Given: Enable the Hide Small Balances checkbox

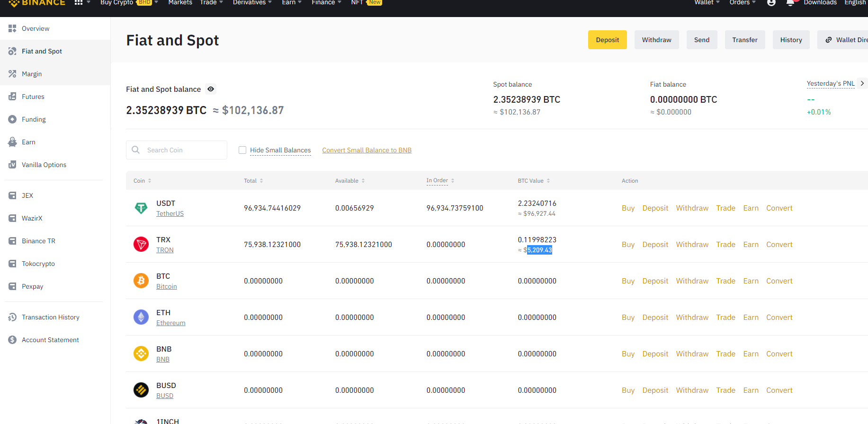Looking at the screenshot, I should pos(242,150).
